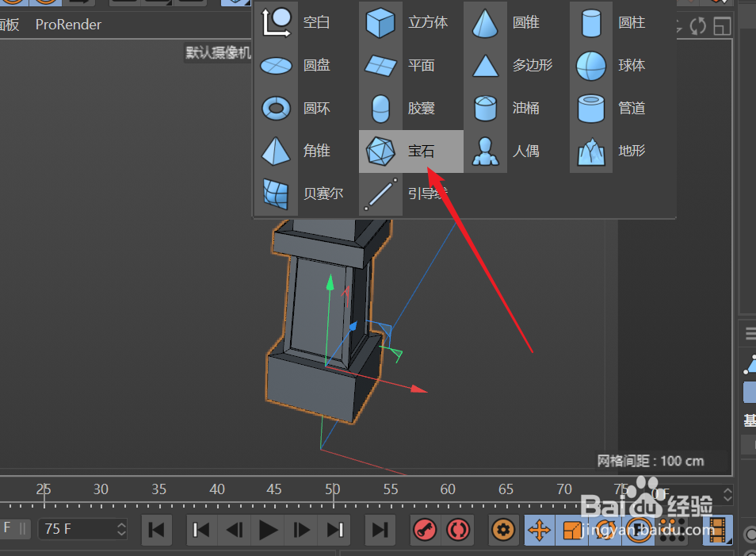Click the red record keyframe key icon
Viewport: 756px width, 556px height.
(425, 530)
